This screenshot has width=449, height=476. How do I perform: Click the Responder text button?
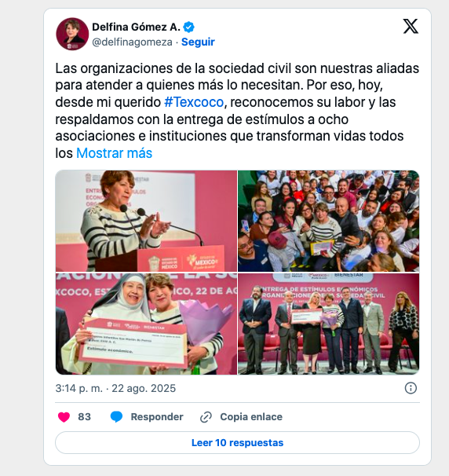tap(157, 417)
